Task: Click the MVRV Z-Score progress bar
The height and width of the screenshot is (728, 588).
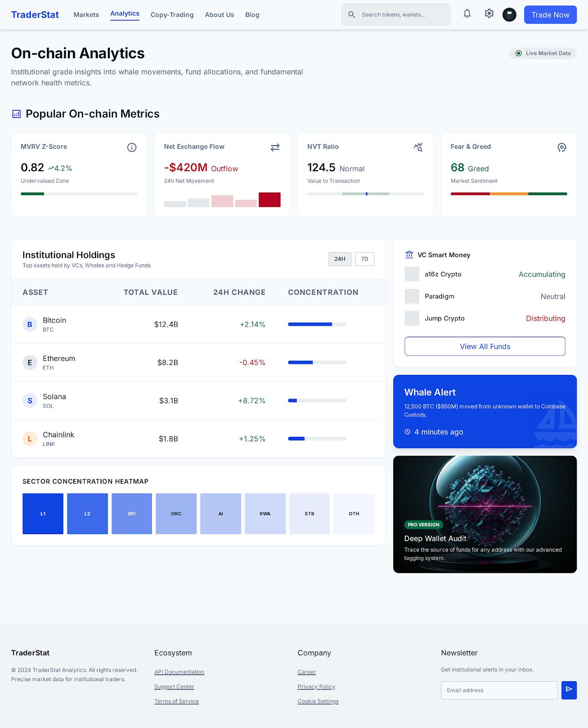Action: [x=79, y=194]
